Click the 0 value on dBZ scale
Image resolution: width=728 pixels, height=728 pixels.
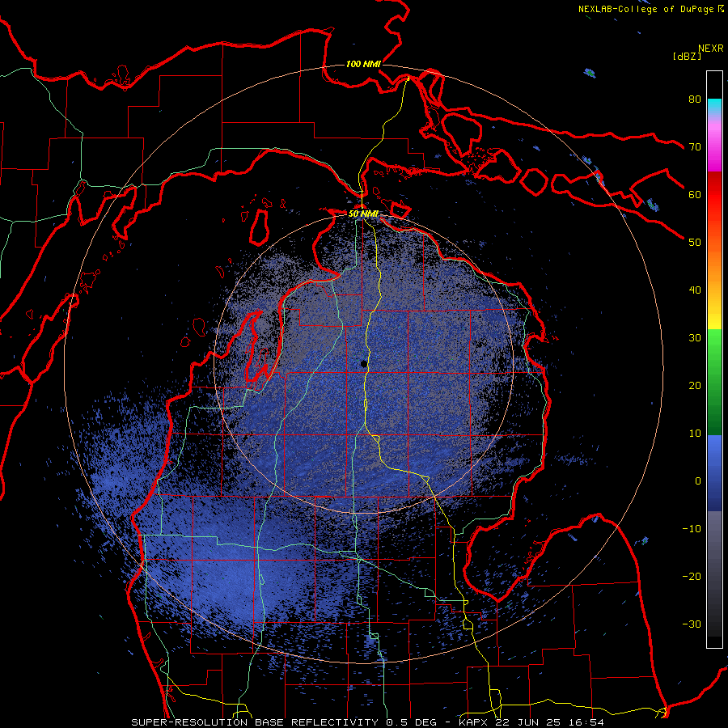click(x=698, y=481)
